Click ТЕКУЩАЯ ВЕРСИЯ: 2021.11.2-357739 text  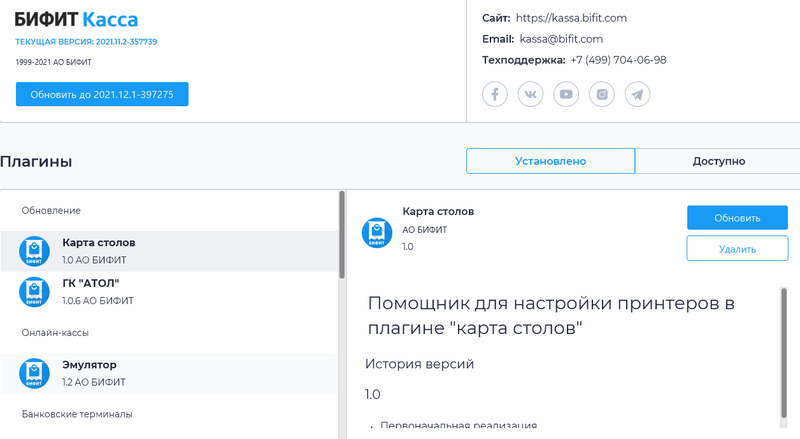86,42
